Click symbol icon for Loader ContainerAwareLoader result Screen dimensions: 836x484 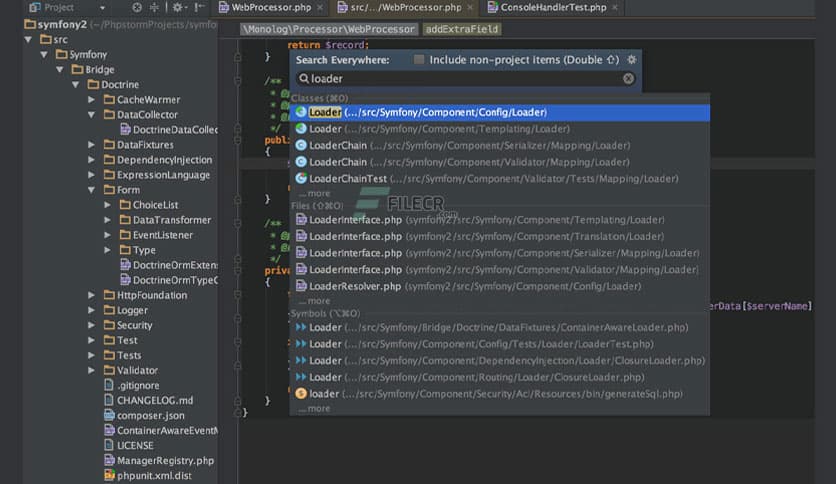point(301,327)
